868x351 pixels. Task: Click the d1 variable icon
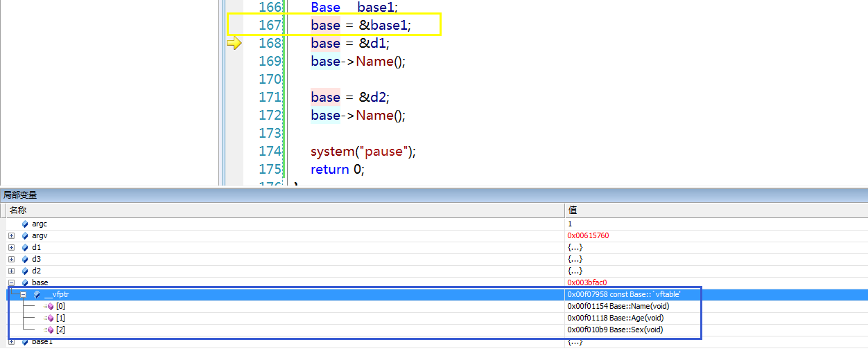point(25,248)
